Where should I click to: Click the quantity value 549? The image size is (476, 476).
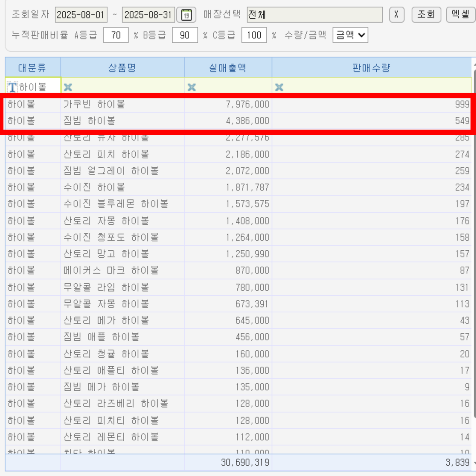[462, 121]
